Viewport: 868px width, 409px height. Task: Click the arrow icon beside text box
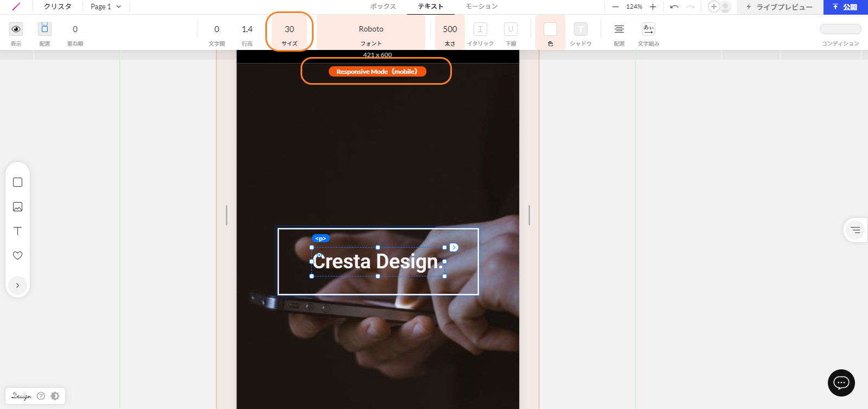coord(454,248)
